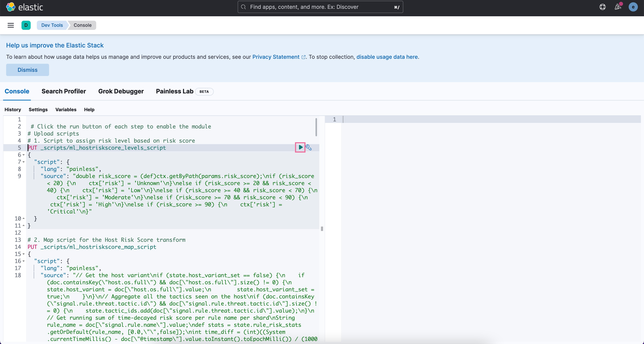
Task: Open the user avatar menu
Action: [633, 7]
